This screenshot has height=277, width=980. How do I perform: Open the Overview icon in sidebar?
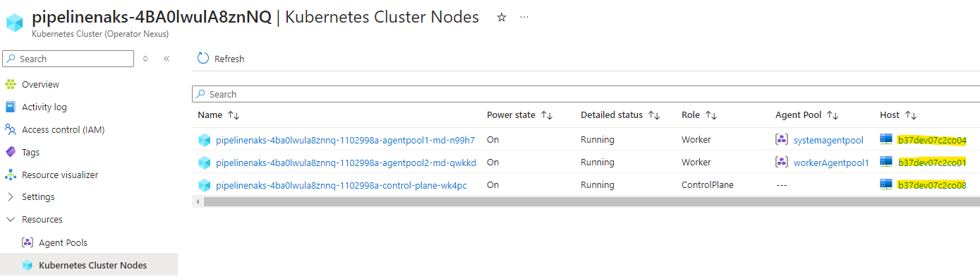[x=11, y=84]
